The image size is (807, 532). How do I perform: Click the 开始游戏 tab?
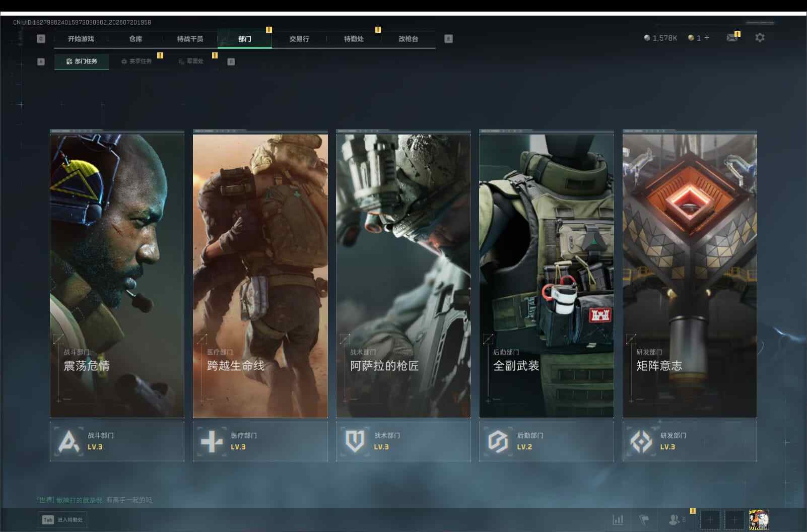click(x=81, y=39)
